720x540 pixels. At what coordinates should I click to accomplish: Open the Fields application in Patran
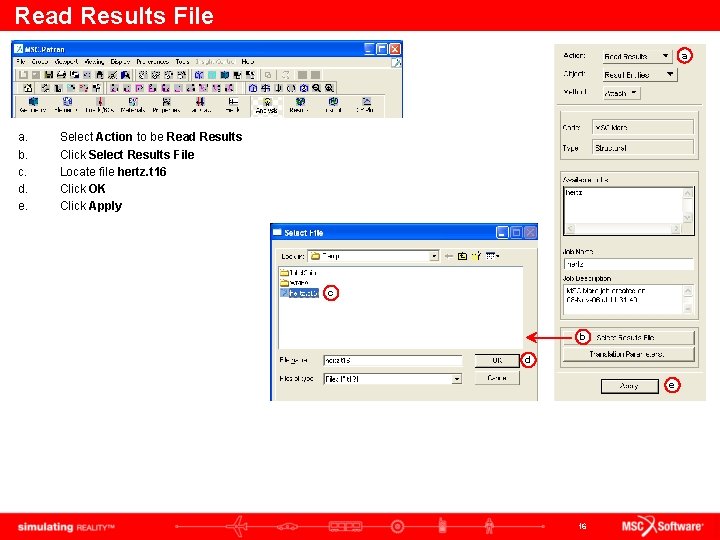pyautogui.click(x=233, y=105)
